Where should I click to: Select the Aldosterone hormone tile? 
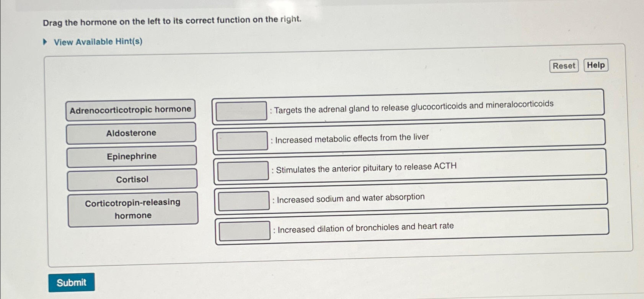coord(131,132)
